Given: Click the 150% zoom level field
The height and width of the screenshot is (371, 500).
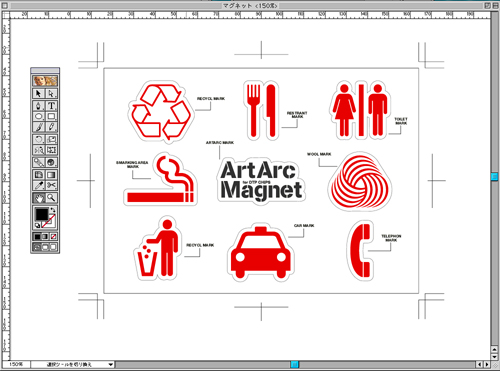Looking at the screenshot, I should [16, 365].
